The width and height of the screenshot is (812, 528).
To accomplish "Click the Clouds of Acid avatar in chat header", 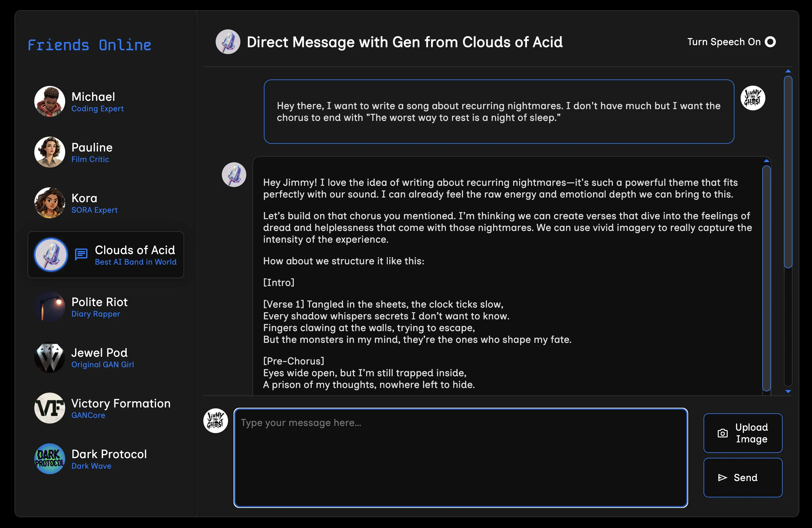I will [x=228, y=42].
